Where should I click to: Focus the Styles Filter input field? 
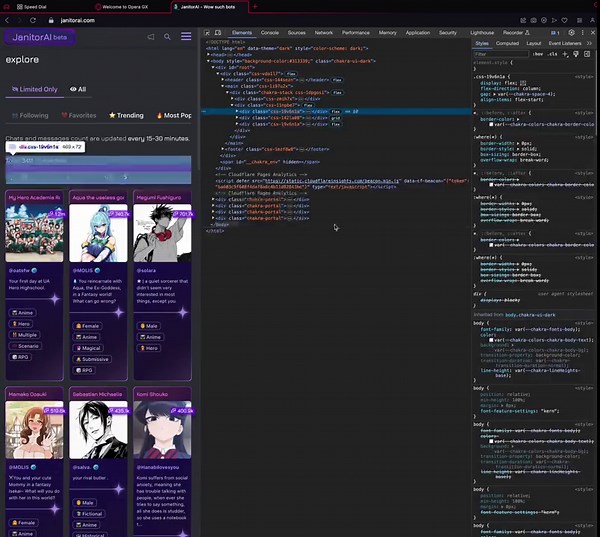(501, 54)
